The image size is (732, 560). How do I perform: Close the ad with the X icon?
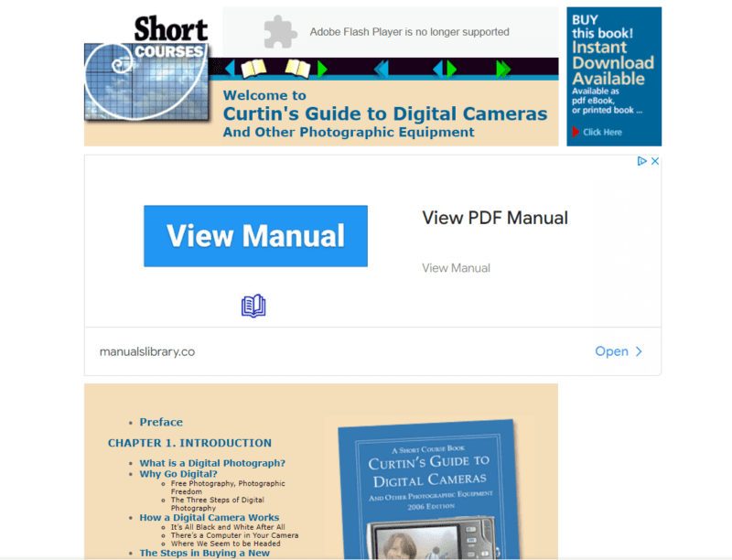(x=655, y=161)
